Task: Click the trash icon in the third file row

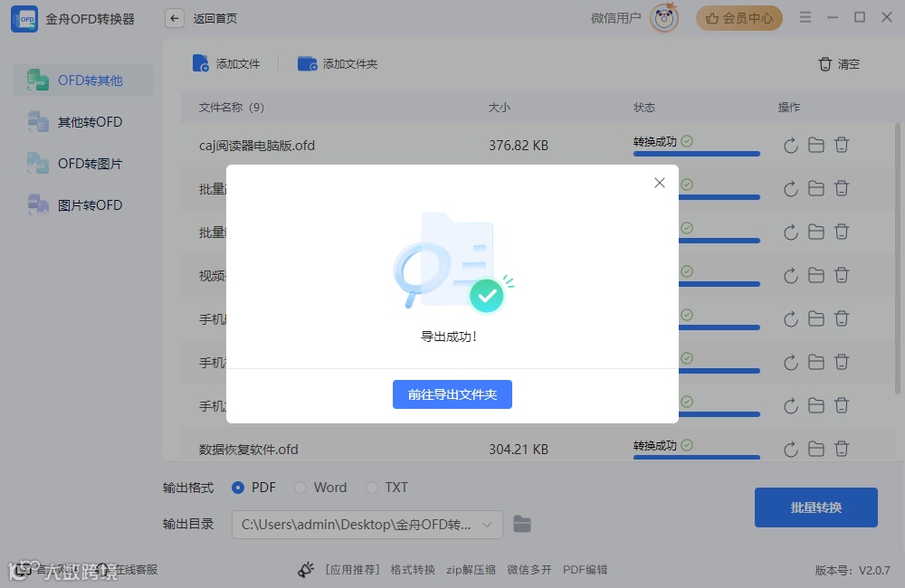Action: (x=842, y=232)
